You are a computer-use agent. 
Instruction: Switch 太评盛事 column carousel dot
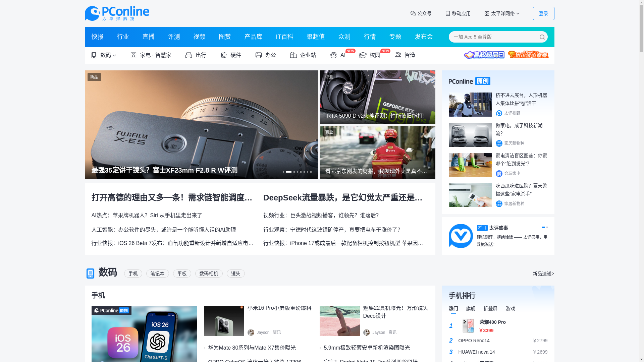coord(547,227)
